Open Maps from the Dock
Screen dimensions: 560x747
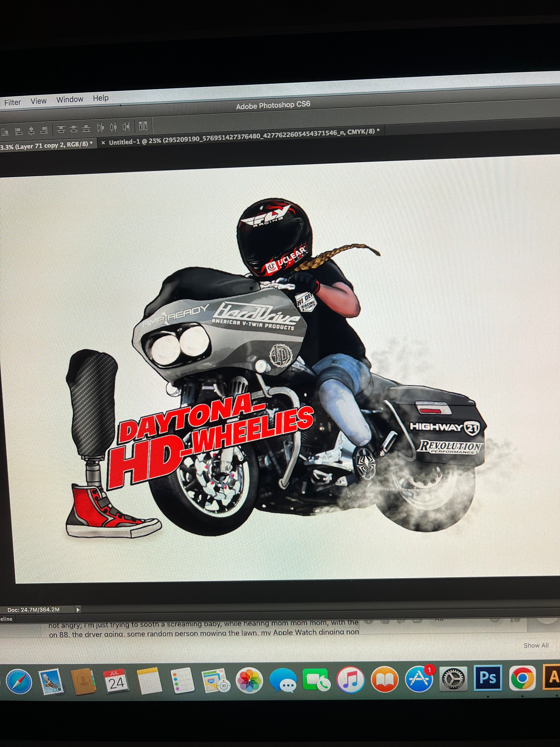click(x=216, y=680)
